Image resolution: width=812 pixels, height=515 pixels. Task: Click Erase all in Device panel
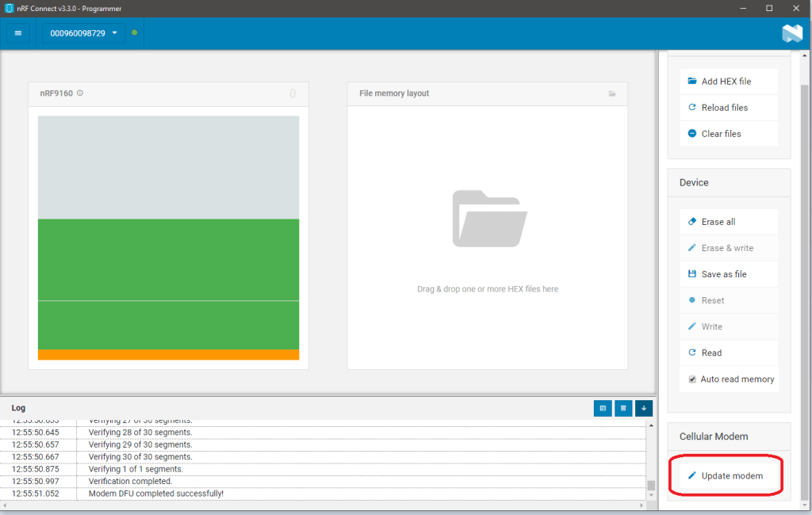click(718, 222)
